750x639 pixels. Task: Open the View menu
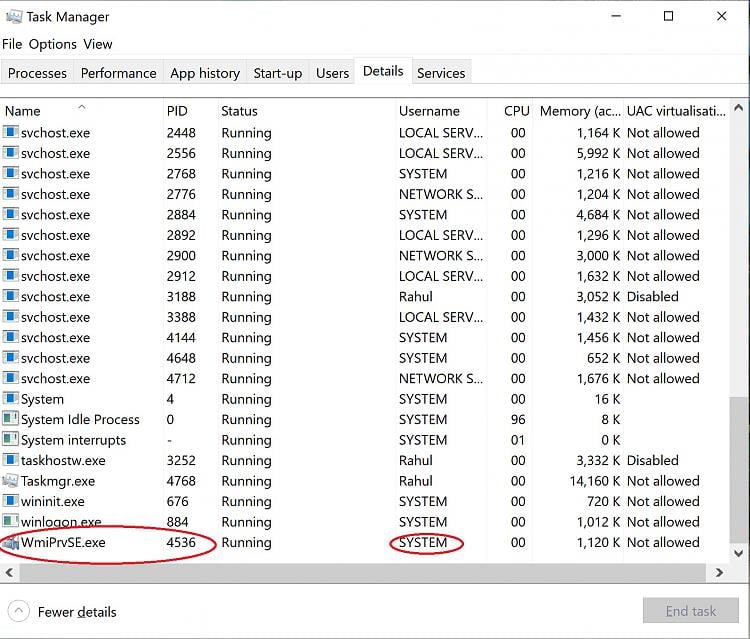coord(98,44)
